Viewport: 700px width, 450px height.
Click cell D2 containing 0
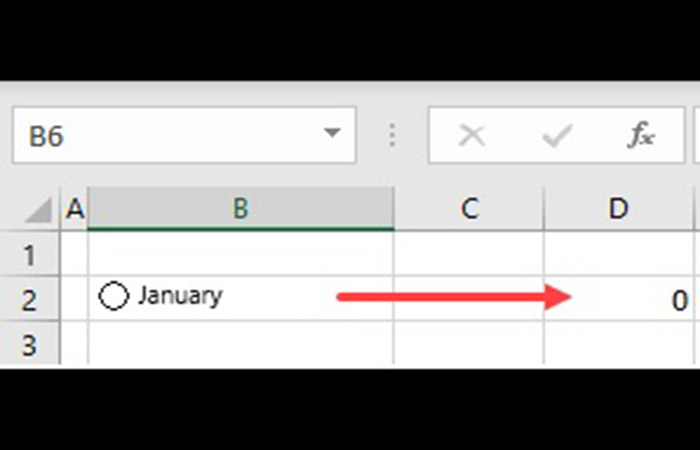click(620, 298)
